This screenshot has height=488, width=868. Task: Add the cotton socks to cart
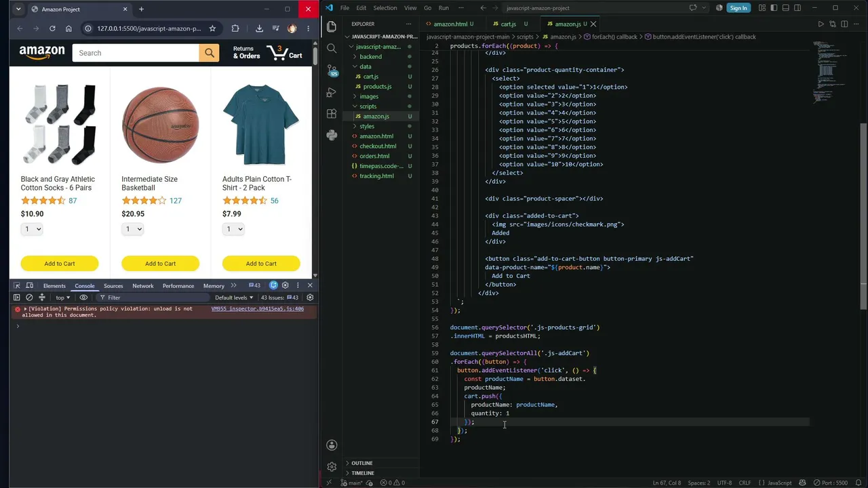pyautogui.click(x=60, y=264)
